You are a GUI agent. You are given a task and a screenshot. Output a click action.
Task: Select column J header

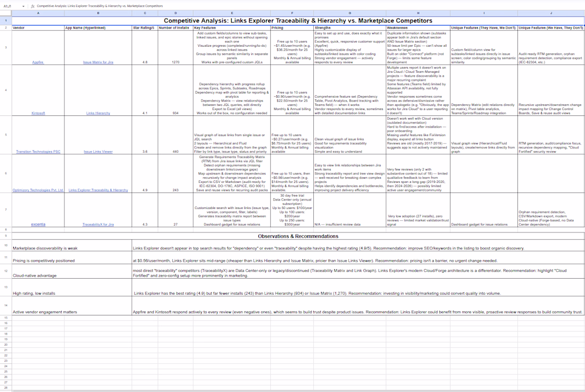(x=551, y=13)
